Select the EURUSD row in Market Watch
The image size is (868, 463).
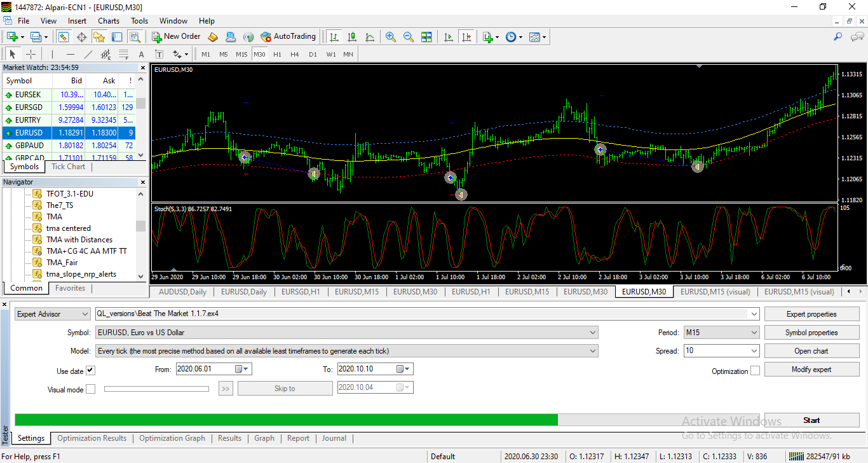coord(69,133)
